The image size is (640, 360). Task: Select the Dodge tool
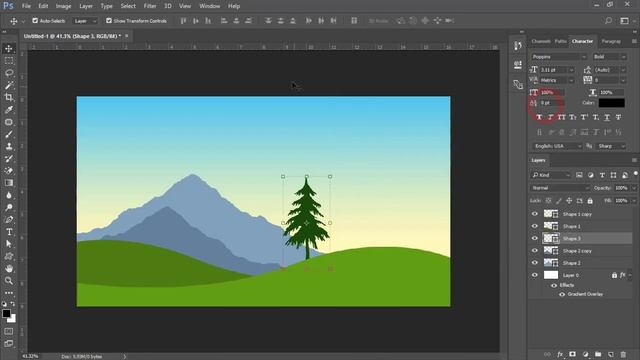(x=9, y=207)
